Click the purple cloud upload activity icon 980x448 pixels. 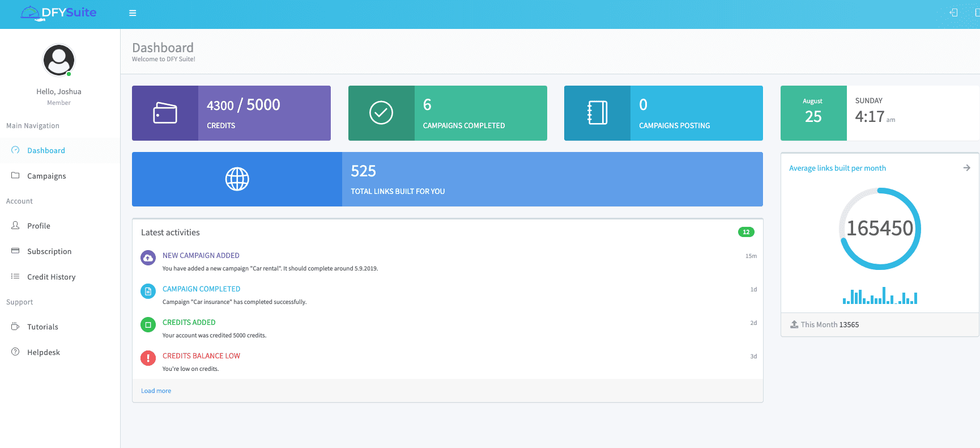pyautogui.click(x=148, y=258)
